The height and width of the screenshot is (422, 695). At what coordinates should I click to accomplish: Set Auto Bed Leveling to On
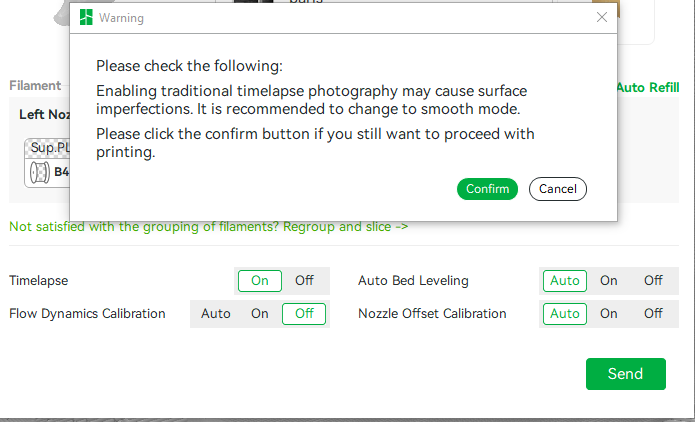pyautogui.click(x=609, y=281)
